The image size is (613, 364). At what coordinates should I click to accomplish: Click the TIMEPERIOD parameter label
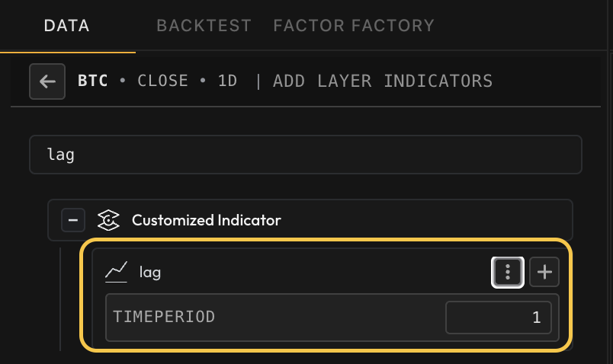tap(164, 317)
